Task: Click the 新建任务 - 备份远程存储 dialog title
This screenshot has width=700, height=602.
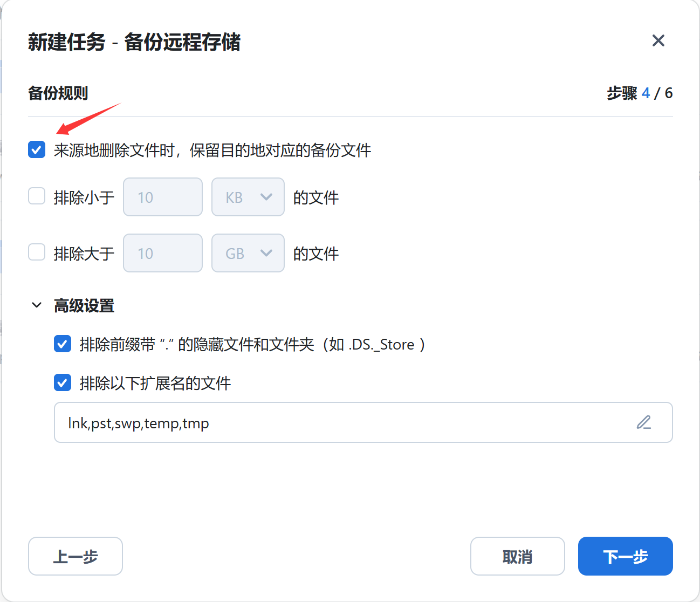Action: (134, 42)
